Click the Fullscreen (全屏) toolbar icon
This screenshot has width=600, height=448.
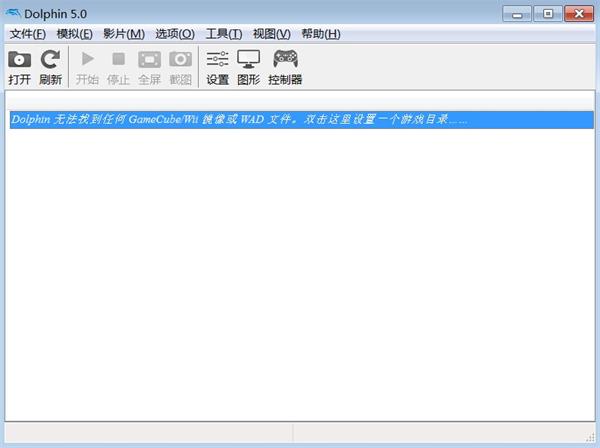pyautogui.click(x=149, y=59)
